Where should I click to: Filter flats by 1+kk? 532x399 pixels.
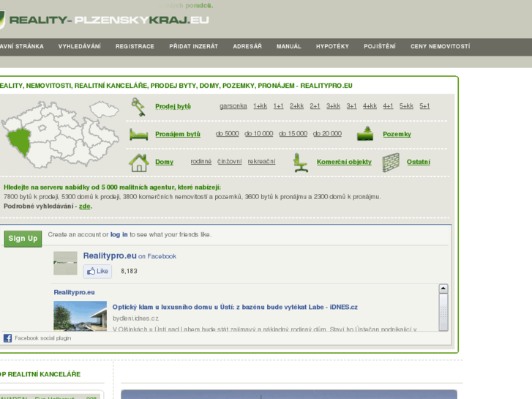click(260, 106)
